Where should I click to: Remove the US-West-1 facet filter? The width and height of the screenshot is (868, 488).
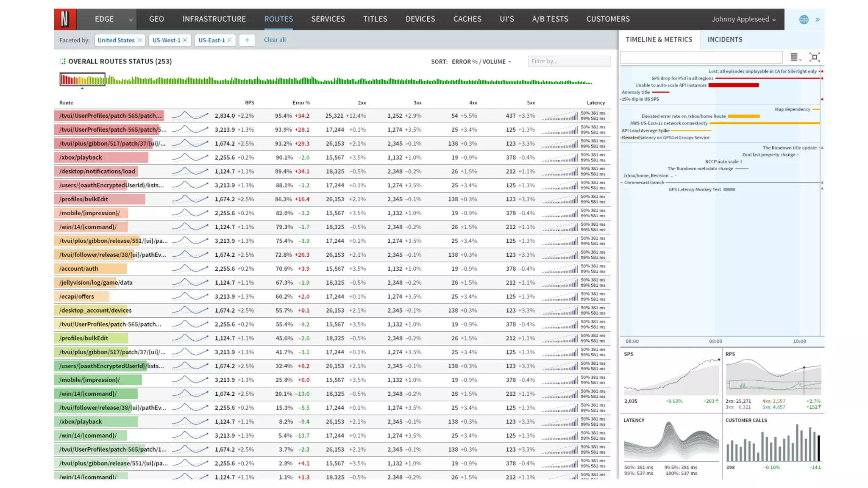pos(185,40)
